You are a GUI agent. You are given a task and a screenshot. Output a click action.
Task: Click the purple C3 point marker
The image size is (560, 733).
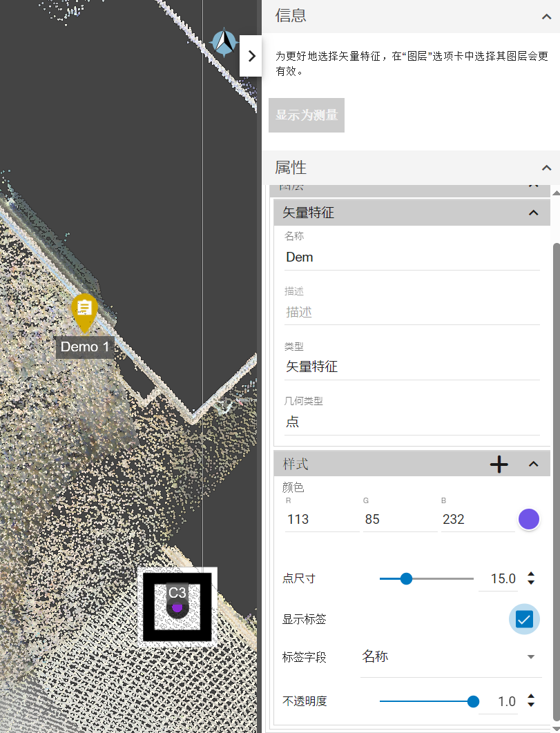(177, 607)
